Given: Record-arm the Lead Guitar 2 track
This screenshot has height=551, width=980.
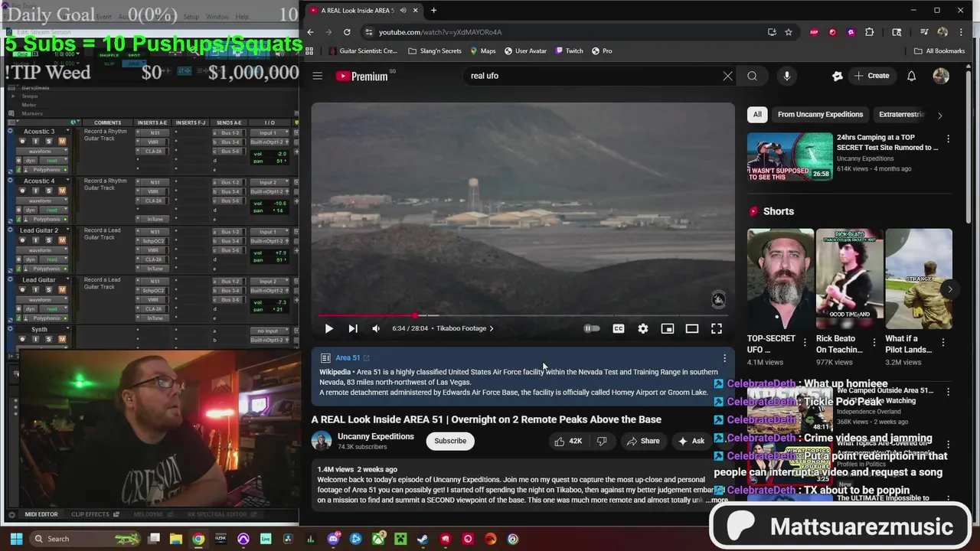Looking at the screenshot, I should pos(22,240).
